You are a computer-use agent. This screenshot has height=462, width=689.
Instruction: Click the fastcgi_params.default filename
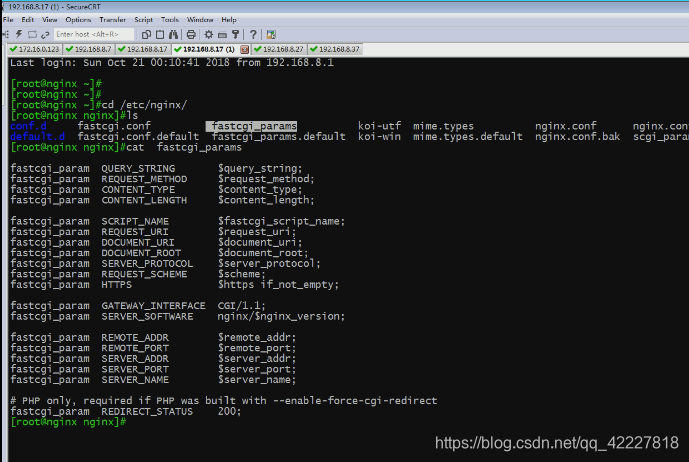coord(279,137)
